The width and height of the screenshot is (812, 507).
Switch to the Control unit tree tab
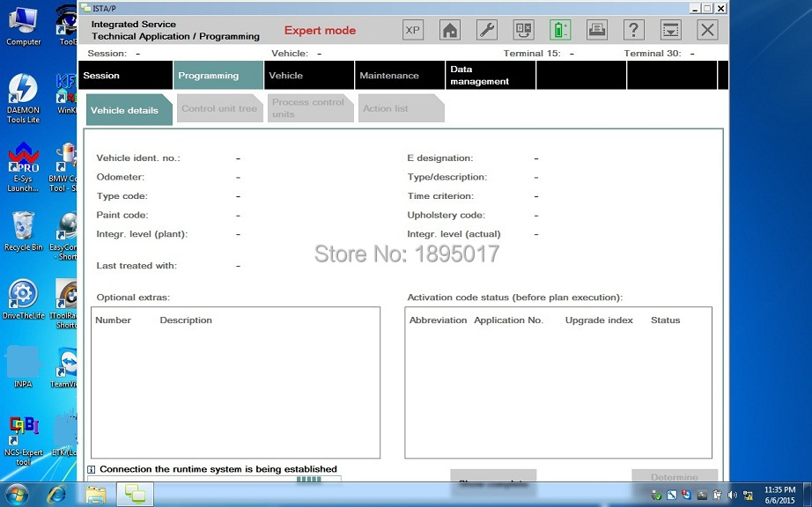tap(219, 109)
